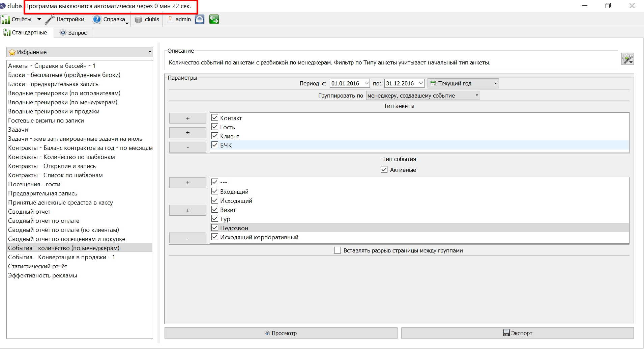Expand the Избранные dropdown
The height and width of the screenshot is (349, 644).
(80, 52)
